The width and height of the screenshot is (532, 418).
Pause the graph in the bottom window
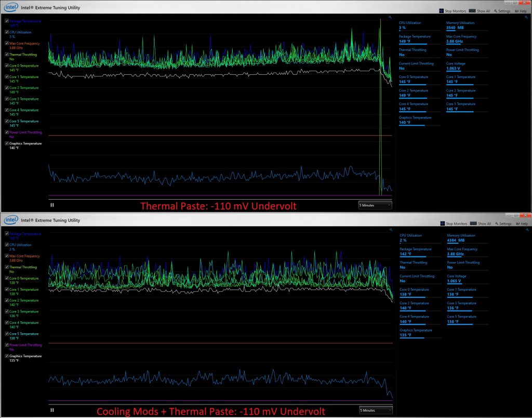pyautogui.click(x=52, y=410)
